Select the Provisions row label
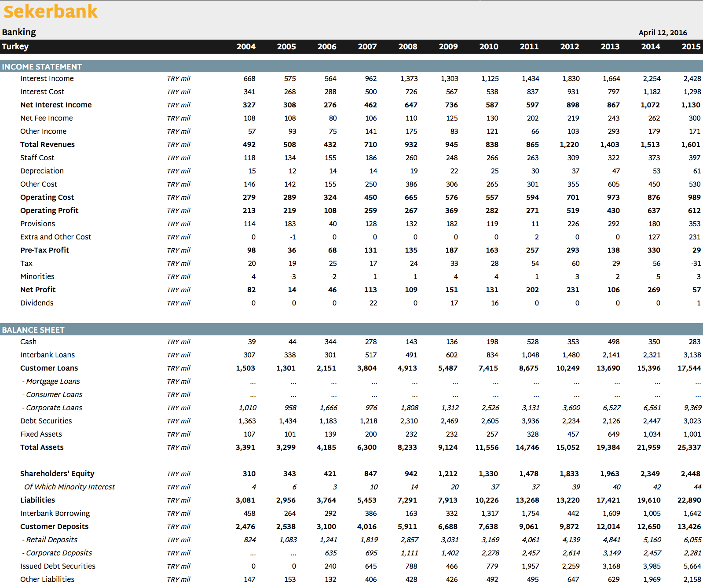The height and width of the screenshot is (588, 703). point(38,224)
